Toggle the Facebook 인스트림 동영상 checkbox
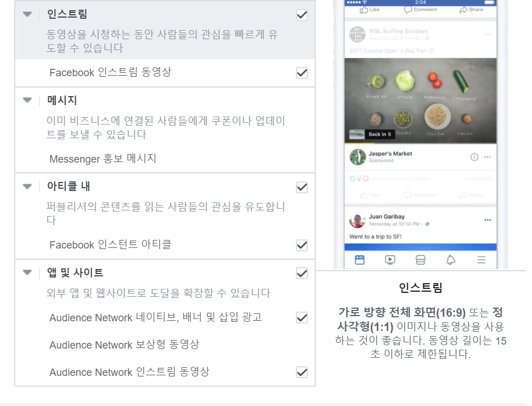 click(302, 73)
